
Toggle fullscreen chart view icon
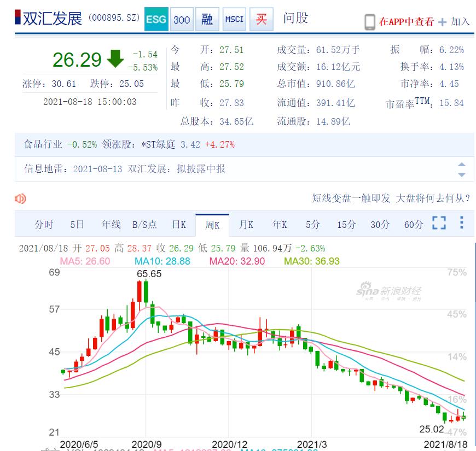tap(439, 223)
